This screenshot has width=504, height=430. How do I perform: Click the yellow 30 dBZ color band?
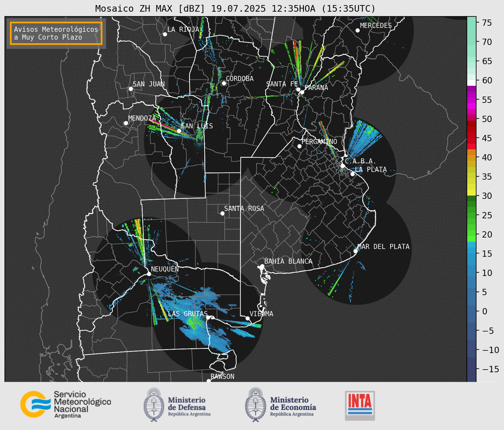(471, 193)
